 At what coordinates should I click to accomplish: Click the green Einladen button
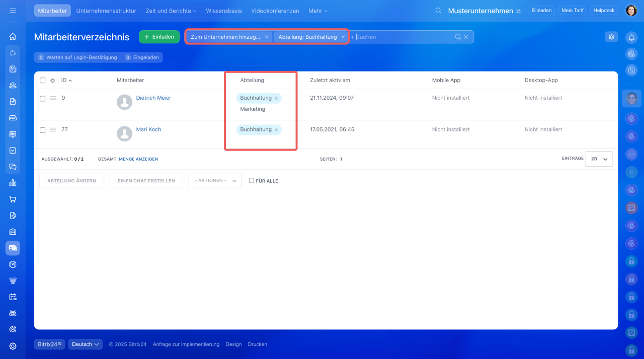point(159,37)
